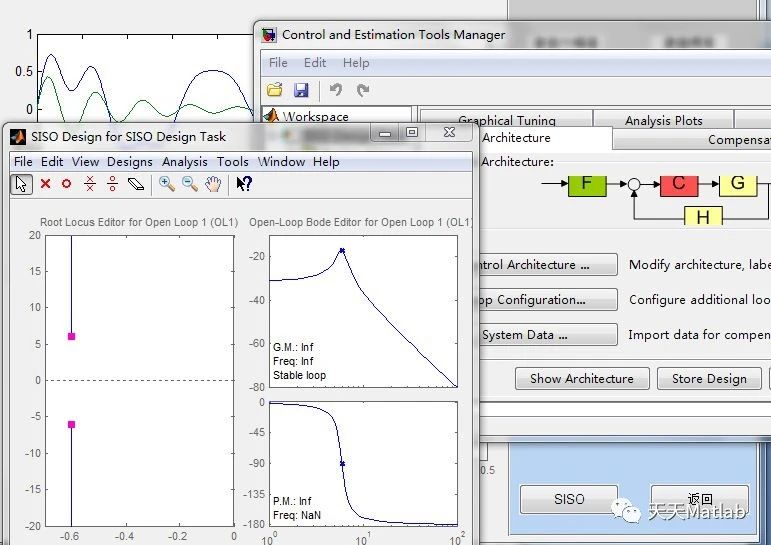The height and width of the screenshot is (545, 771).
Task: Click the marker on Bode phase curve
Action: pos(342,464)
